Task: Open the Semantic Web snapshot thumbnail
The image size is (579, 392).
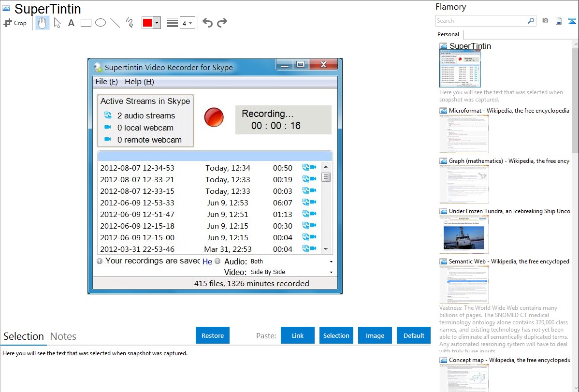Action: pyautogui.click(x=464, y=284)
